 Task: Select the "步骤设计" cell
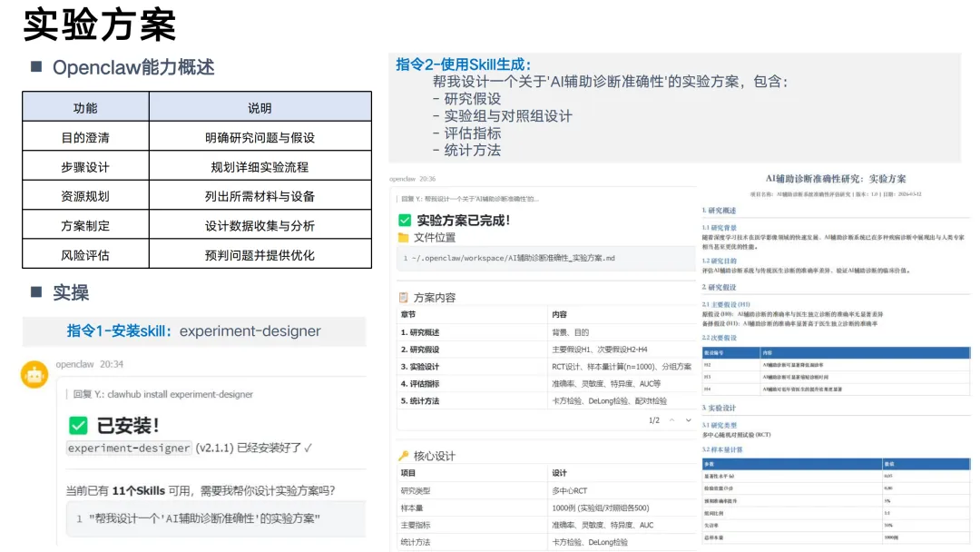click(x=85, y=166)
